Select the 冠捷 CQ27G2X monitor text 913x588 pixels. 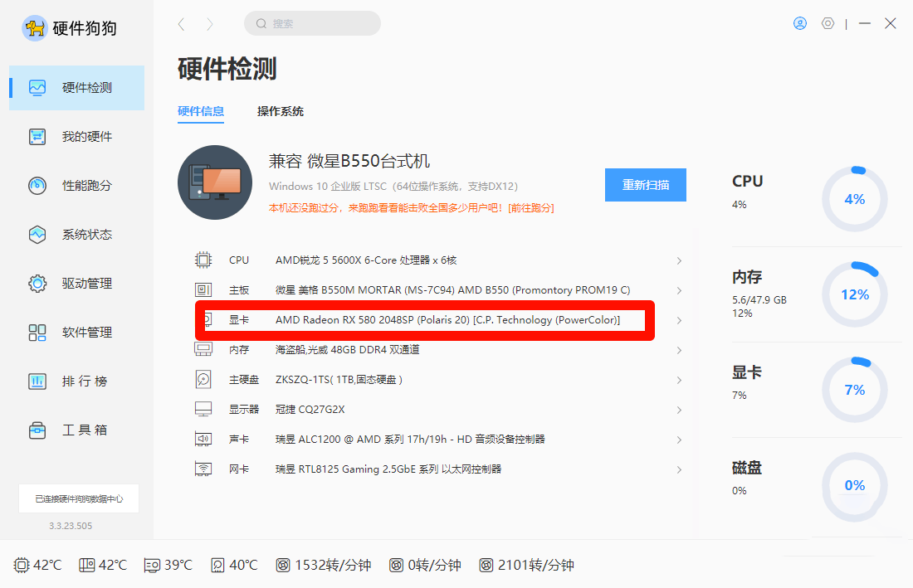tap(310, 410)
